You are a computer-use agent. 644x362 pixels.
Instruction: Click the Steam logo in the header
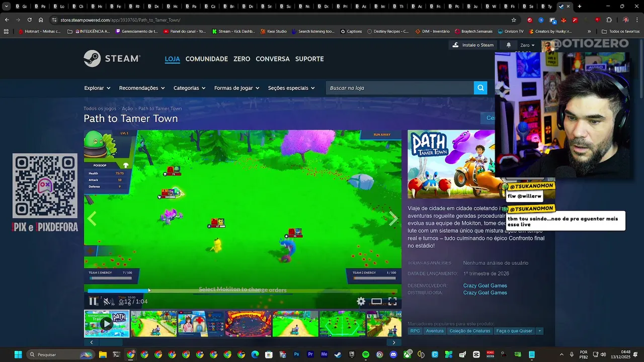[112, 58]
